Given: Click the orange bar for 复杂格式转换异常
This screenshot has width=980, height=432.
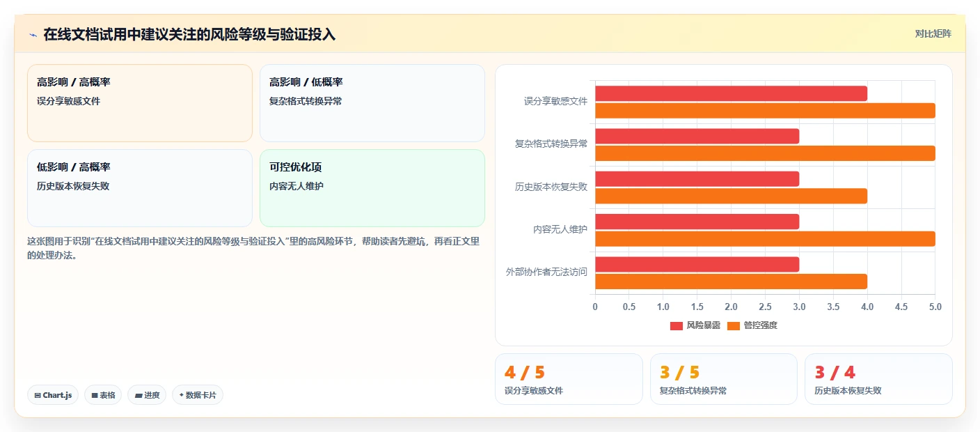Looking at the screenshot, I should (x=765, y=153).
